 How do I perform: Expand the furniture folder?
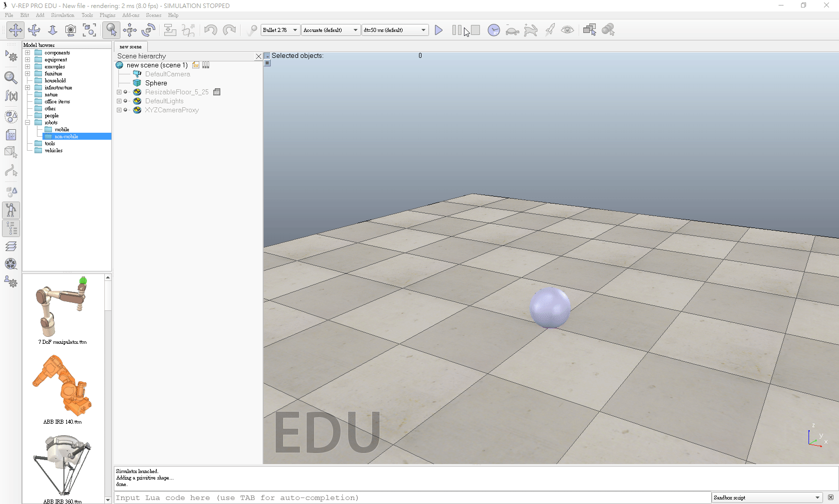(27, 73)
